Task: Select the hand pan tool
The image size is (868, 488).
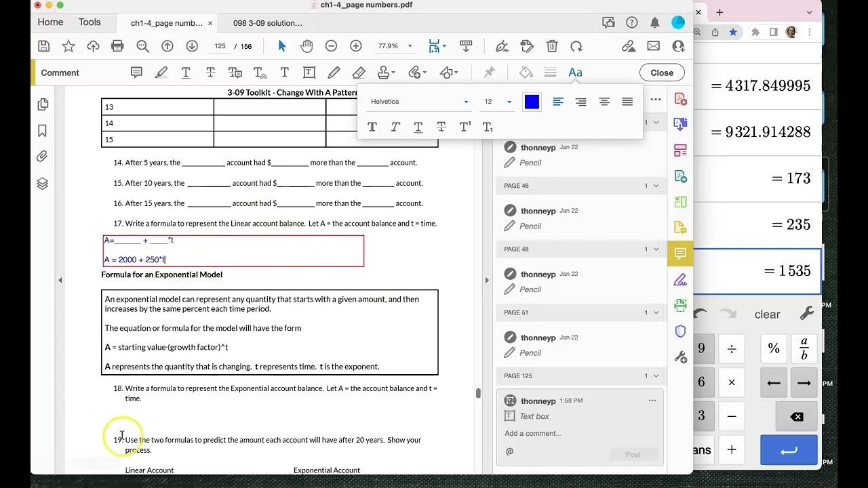Action: point(307,46)
